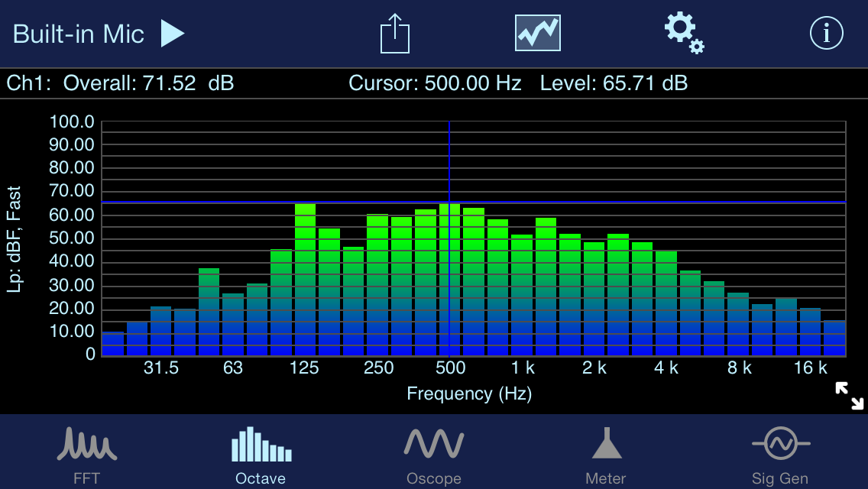The width and height of the screenshot is (868, 489).
Task: Select the 4 k frequency band bar
Action: 666,303
